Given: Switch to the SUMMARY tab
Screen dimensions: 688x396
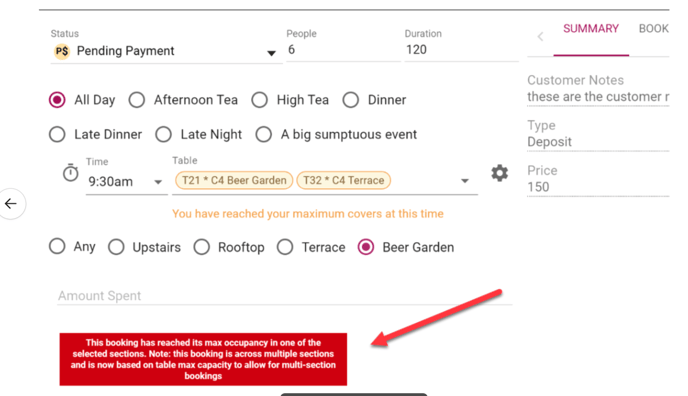Looking at the screenshot, I should point(591,29).
